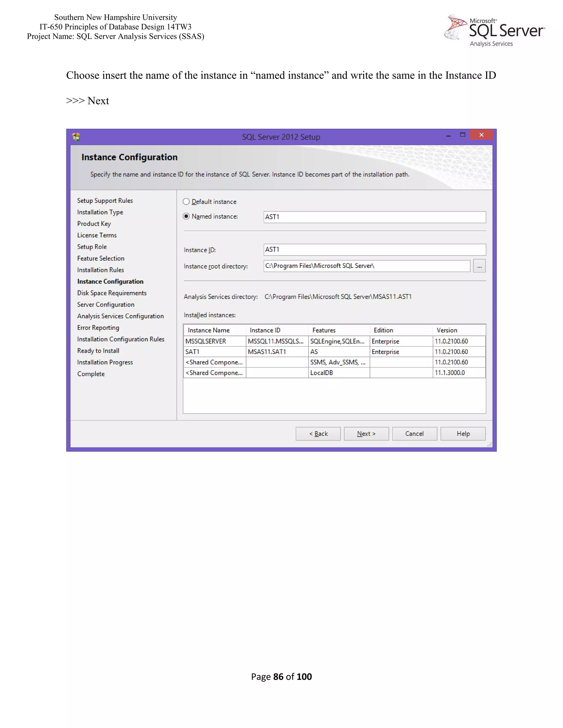Click the Named instance text field
This screenshot has width=563, height=728.
(375, 217)
